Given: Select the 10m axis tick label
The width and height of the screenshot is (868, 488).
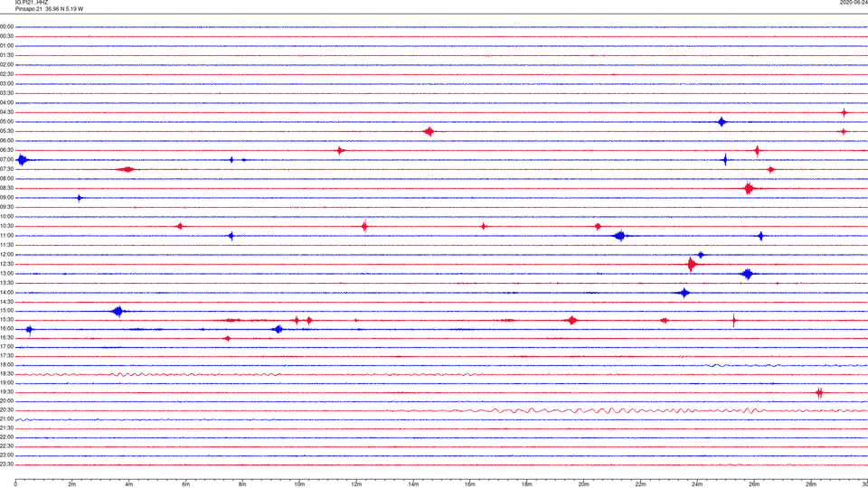Looking at the screenshot, I should click(x=299, y=484).
